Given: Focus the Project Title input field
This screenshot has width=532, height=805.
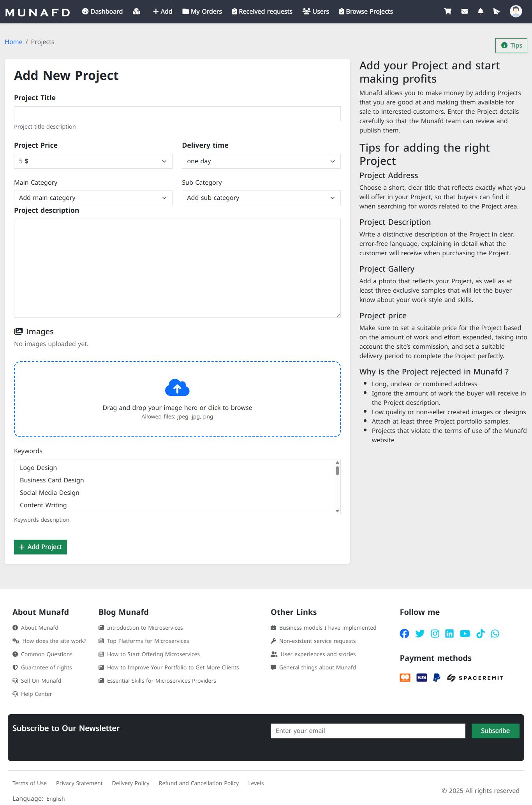Looking at the screenshot, I should (x=177, y=114).
